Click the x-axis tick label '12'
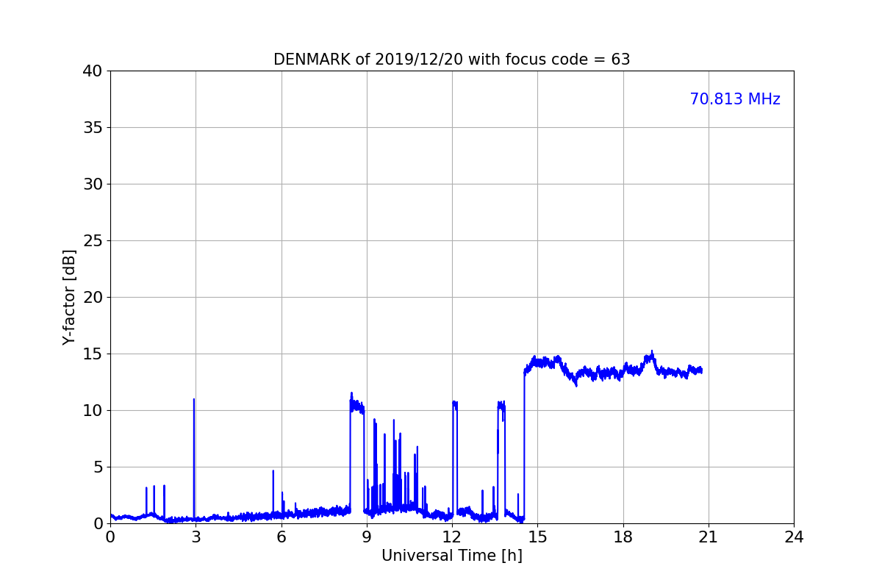882x588 pixels. [452, 537]
